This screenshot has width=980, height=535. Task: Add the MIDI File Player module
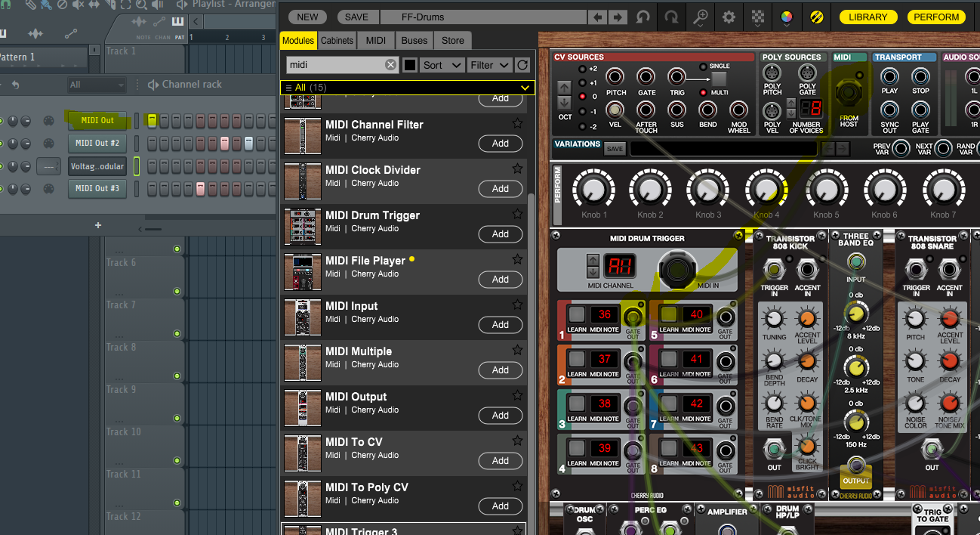tap(501, 279)
